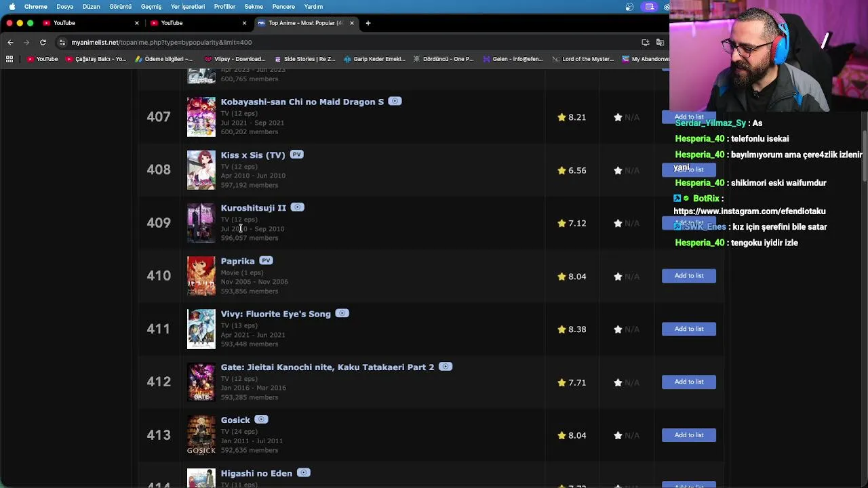Image resolution: width=868 pixels, height=488 pixels.
Task: Click watch icon beside Kuroshitsuji II
Action: 297,207
